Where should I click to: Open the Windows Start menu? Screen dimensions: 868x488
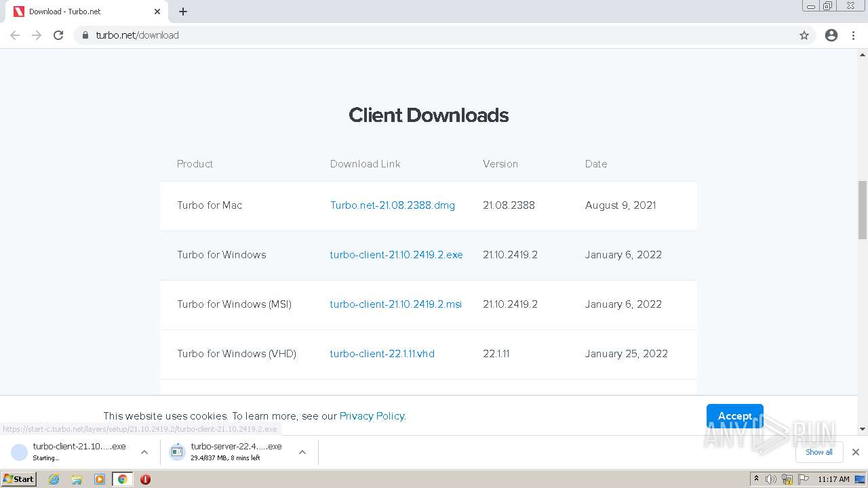coord(19,479)
